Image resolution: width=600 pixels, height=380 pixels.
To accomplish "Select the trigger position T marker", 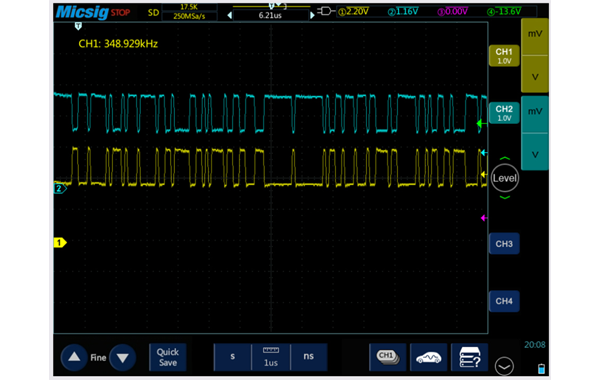I will pos(78,26).
